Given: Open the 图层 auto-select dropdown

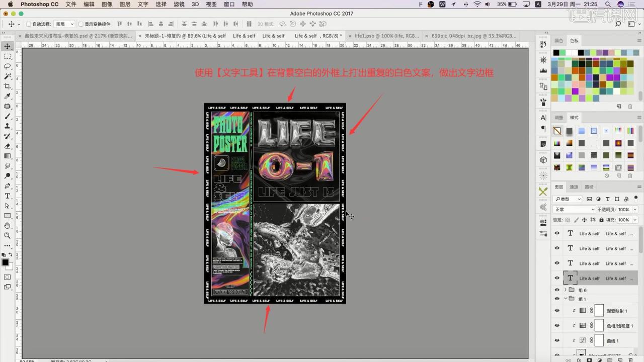Looking at the screenshot, I should click(x=64, y=24).
